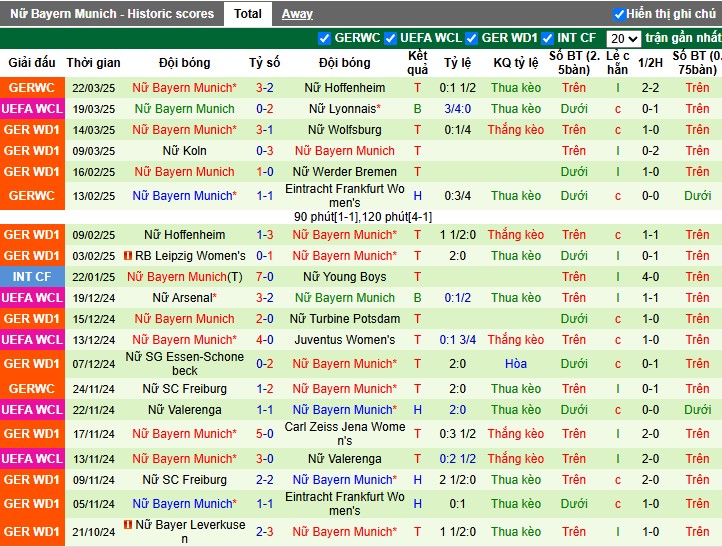Click the Lẻ chẵn column header
Viewport: 722px width, 547px height.
617,63
